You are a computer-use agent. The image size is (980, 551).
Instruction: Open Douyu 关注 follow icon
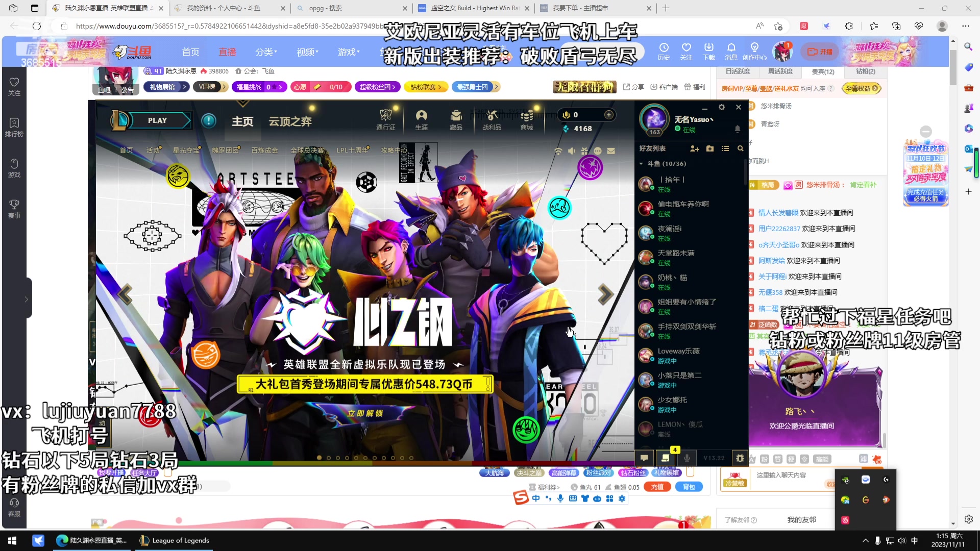coord(686,52)
